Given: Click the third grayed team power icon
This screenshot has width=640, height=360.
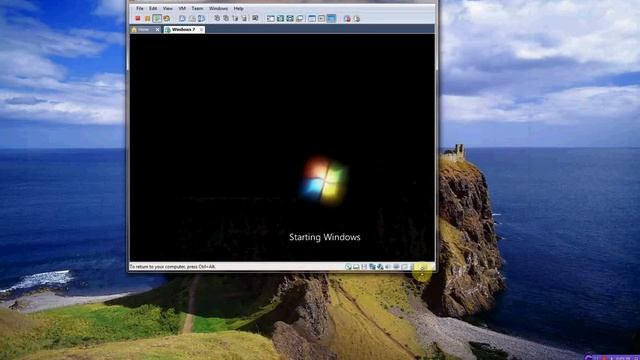Looking at the screenshot, I should click(x=236, y=18).
